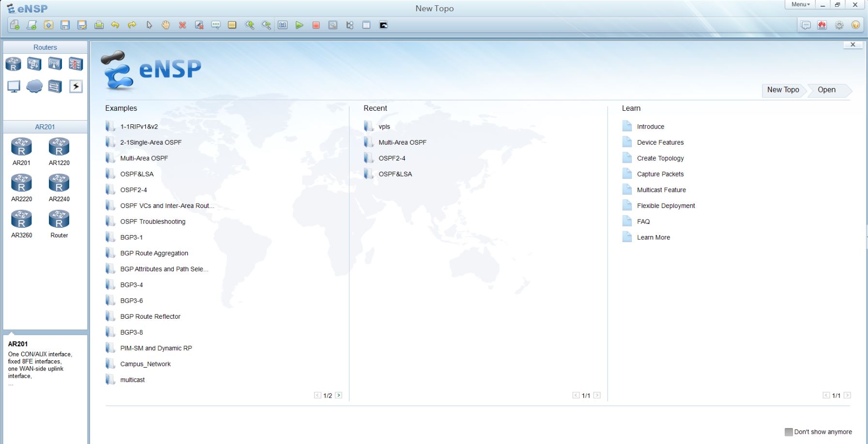
Task: Select the Routers device category icon
Action: click(14, 64)
